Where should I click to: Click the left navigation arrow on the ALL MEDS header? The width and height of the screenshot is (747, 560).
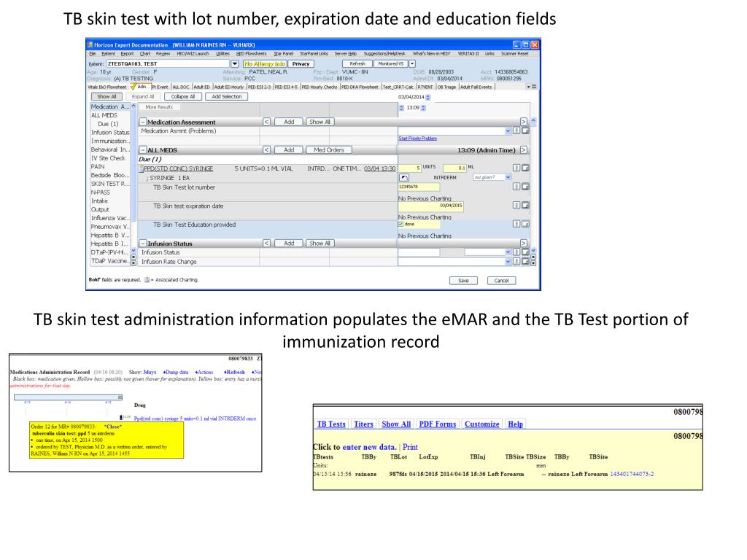click(x=268, y=149)
